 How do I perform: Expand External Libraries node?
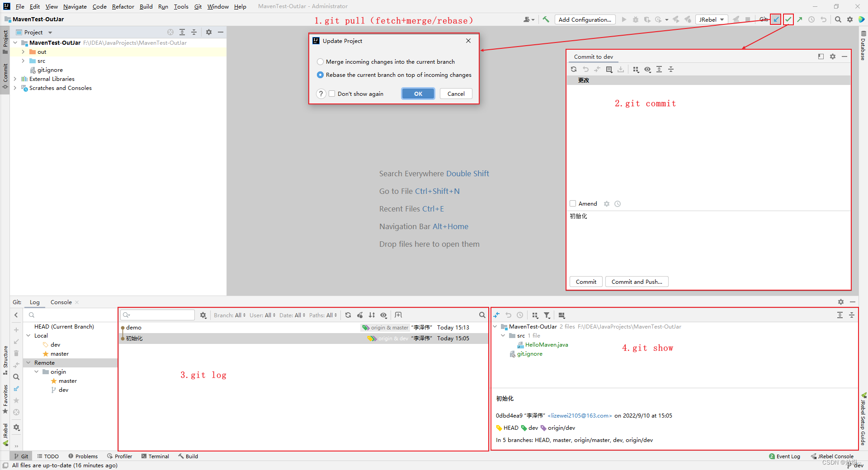coord(15,79)
